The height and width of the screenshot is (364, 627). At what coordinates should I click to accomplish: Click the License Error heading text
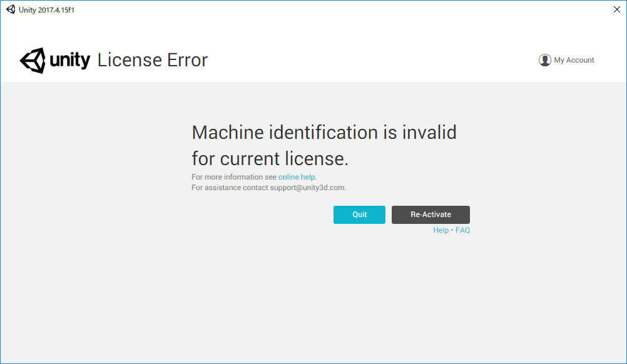[x=152, y=60]
